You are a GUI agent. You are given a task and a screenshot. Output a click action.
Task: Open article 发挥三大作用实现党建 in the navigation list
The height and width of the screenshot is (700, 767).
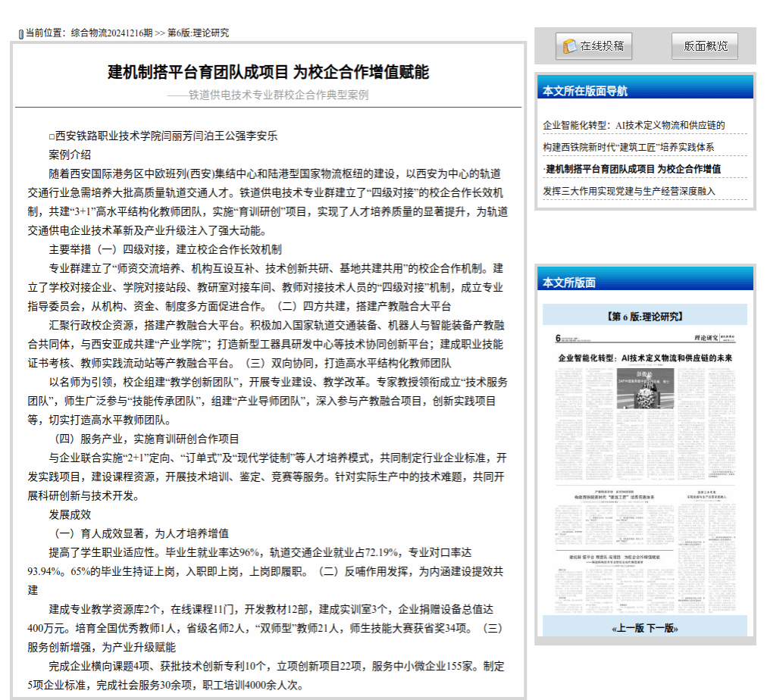(628, 191)
